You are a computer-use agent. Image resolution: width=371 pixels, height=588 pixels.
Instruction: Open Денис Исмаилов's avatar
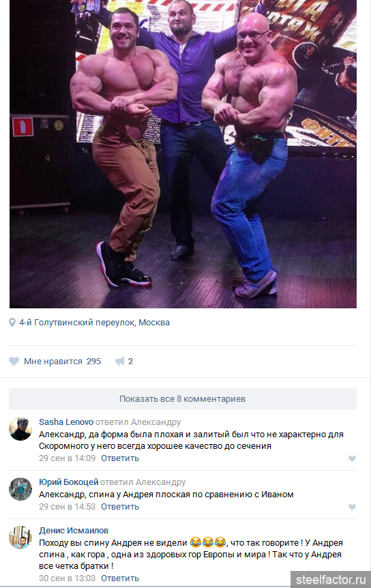click(20, 537)
